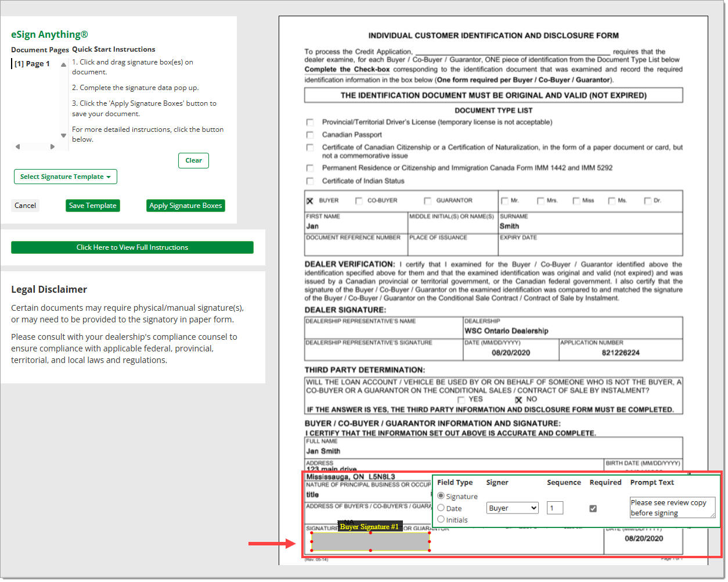Image resolution: width=728 pixels, height=582 pixels.
Task: Toggle the NO third party checkbox
Action: [518, 400]
